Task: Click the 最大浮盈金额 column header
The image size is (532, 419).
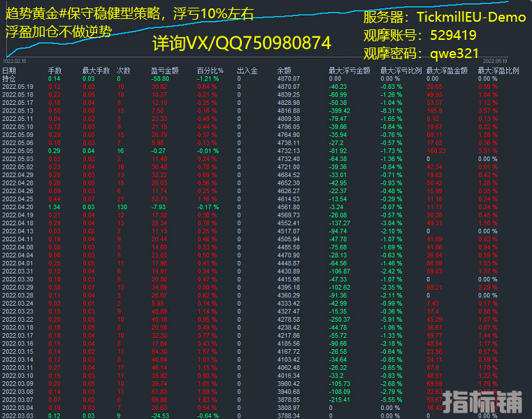Action: pyautogui.click(x=447, y=71)
